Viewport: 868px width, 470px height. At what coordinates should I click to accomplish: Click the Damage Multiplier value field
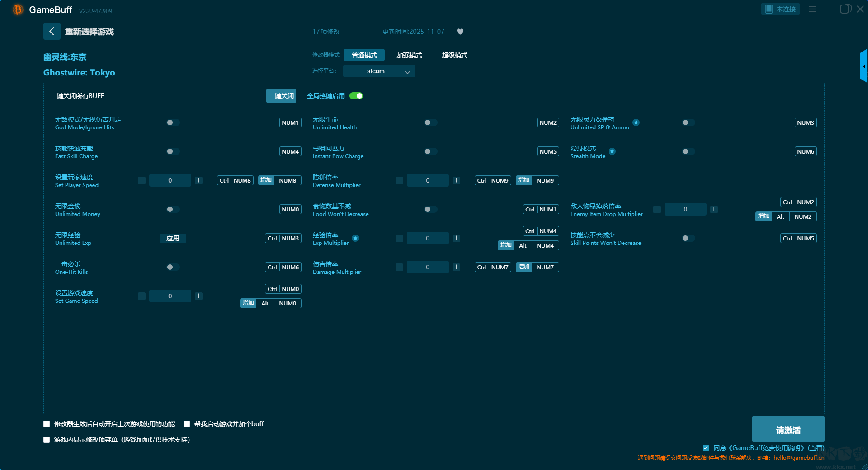point(428,267)
